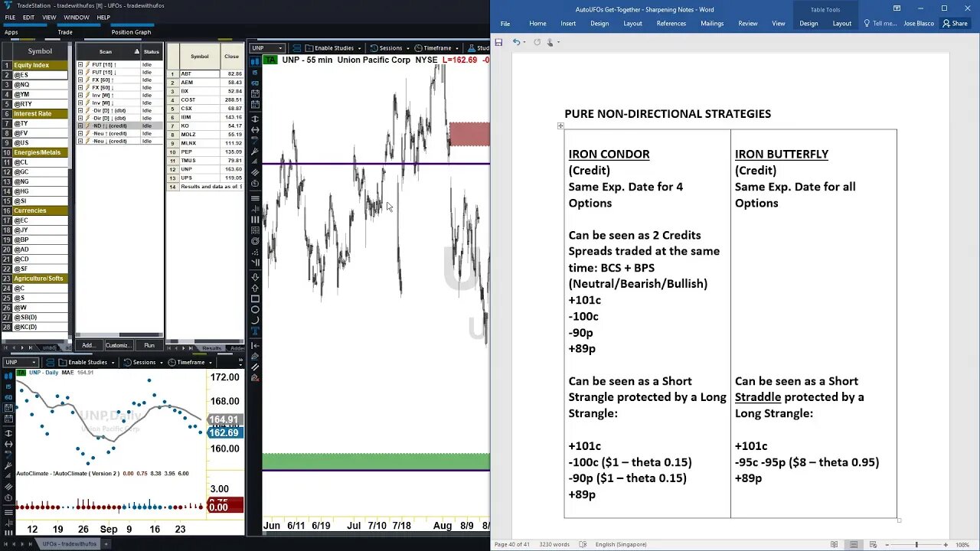Screen dimensions: 980x551
Task: Click bar-type icon on 55 min chart toolbar
Action: pyautogui.click(x=255, y=61)
